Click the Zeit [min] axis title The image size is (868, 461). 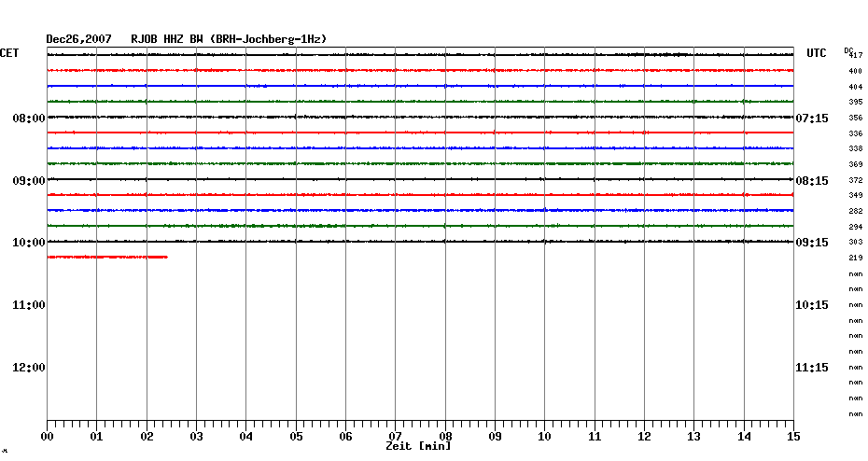click(418, 446)
